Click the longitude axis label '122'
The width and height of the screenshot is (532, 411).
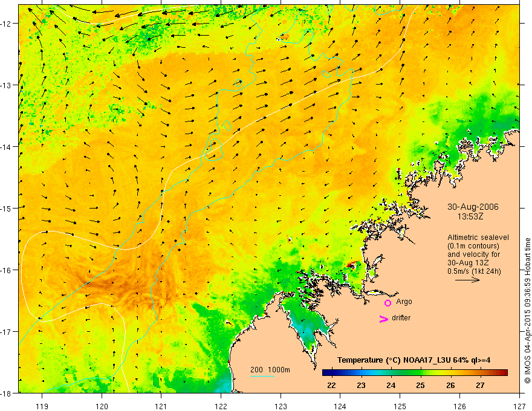click(221, 406)
